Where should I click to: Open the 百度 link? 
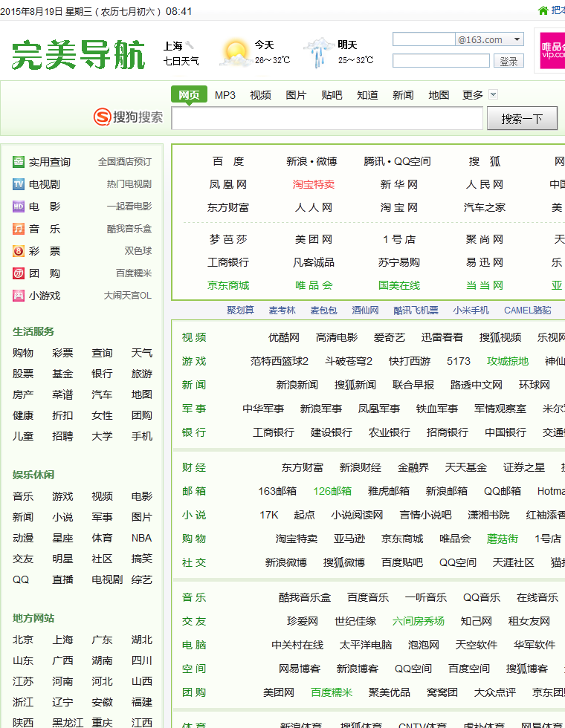(x=228, y=162)
